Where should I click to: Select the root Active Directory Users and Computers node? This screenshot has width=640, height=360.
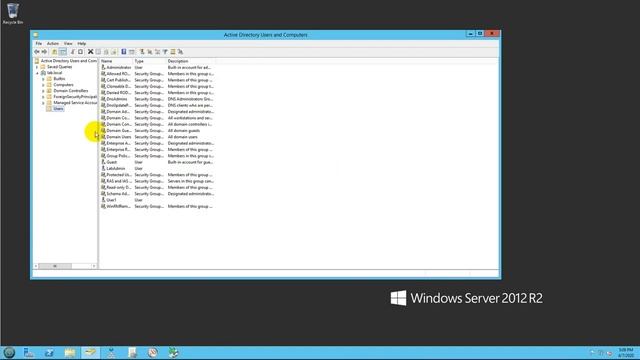tap(69, 61)
